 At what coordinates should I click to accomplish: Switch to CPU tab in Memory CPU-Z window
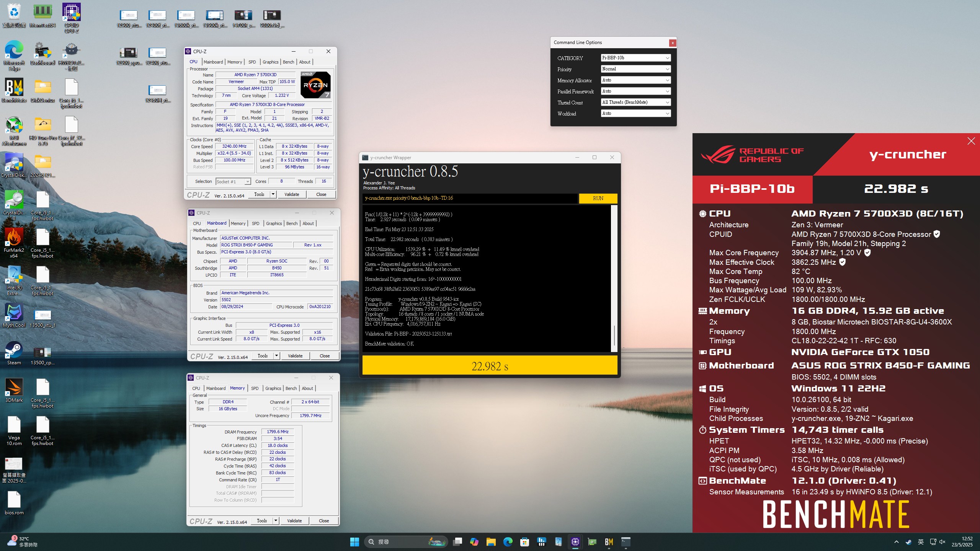(196, 388)
